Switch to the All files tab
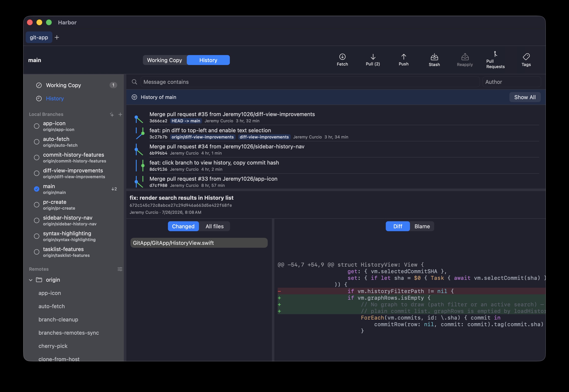 coord(215,226)
